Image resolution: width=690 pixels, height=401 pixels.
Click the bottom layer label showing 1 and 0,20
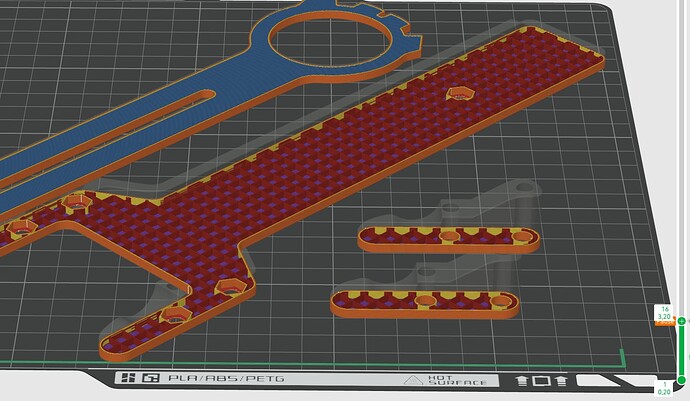(x=663, y=388)
